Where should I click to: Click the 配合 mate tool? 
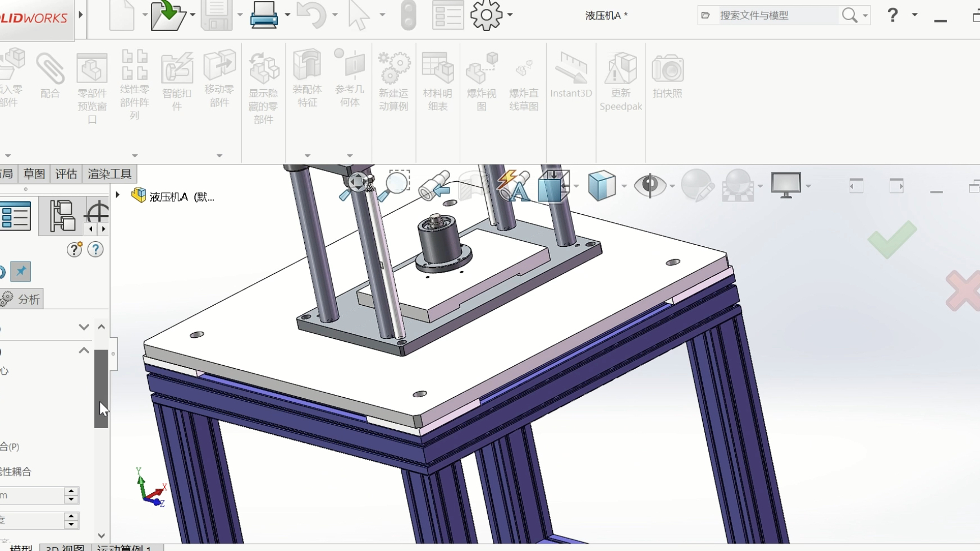51,75
